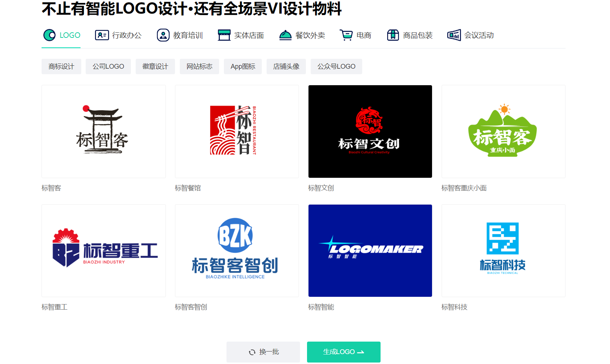The height and width of the screenshot is (364, 610).
Task: Click the 会议活动 presentation icon
Action: tap(454, 35)
